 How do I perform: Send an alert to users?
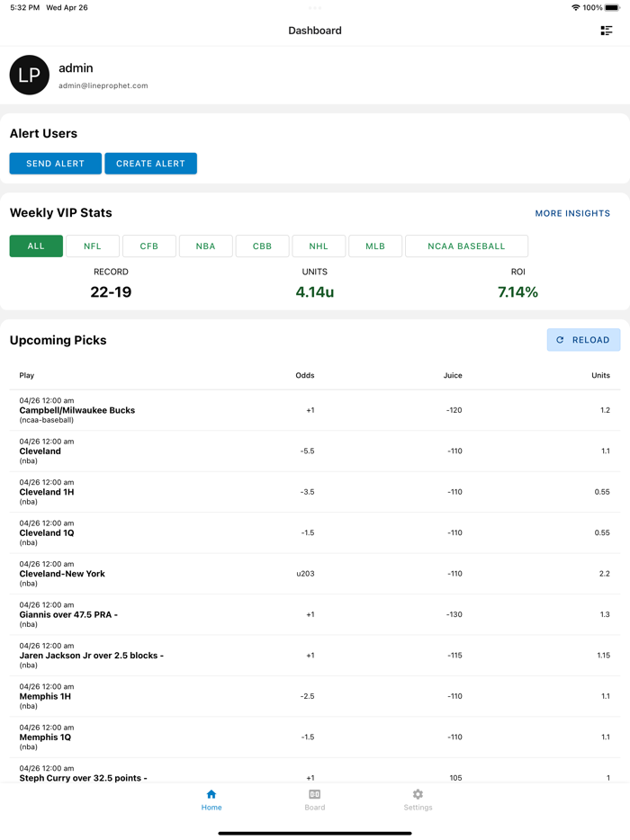(55, 164)
